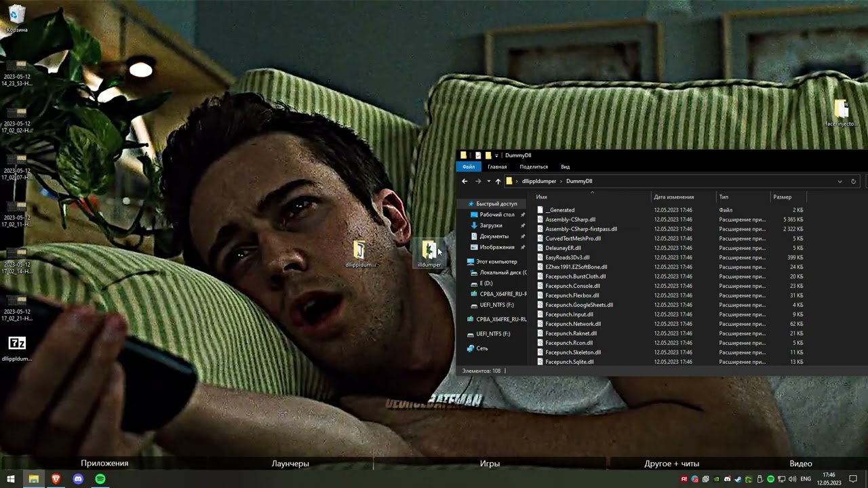
Task: Switch to the Главная ribbon tab
Action: (497, 167)
